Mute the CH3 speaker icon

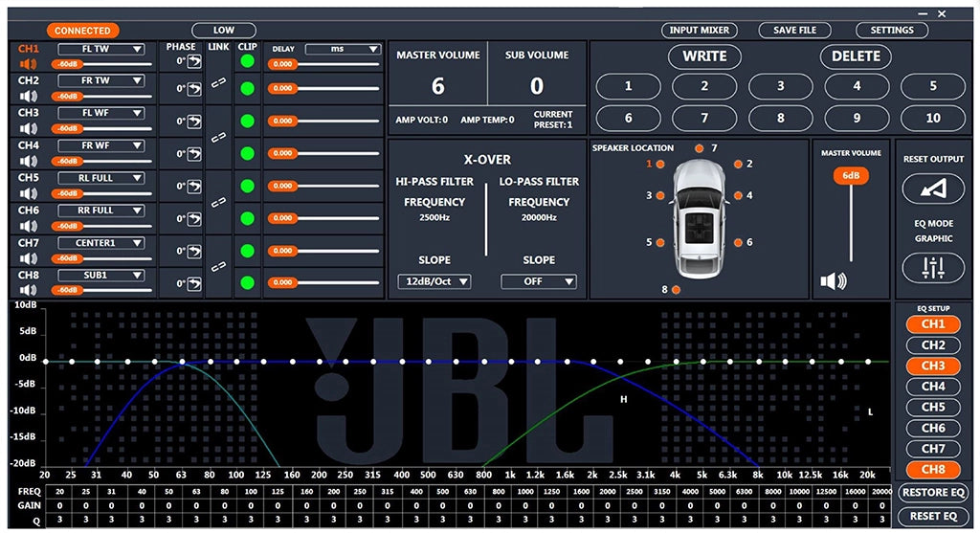29,129
